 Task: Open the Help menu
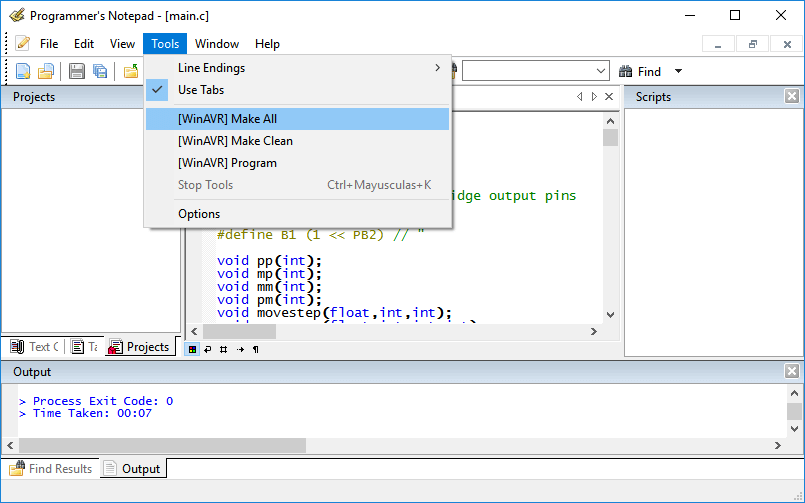pos(267,44)
